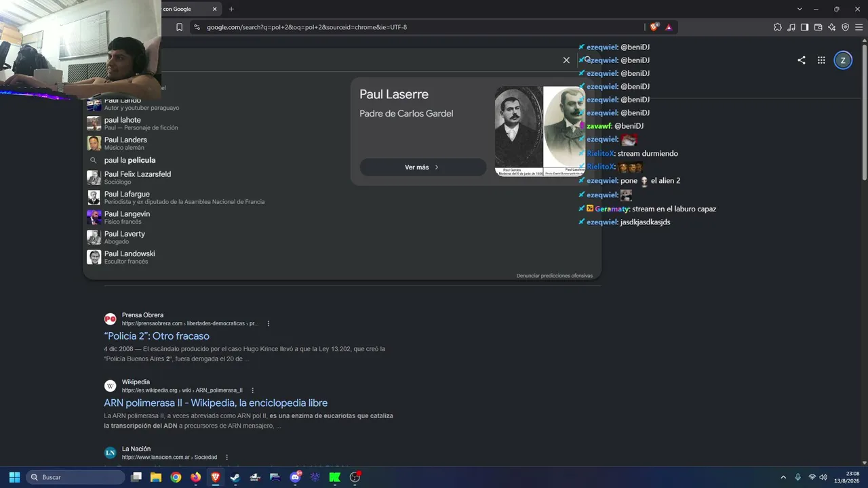This screenshot has height=488, width=868.
Task: Open the browser main hamburger menu
Action: point(859,27)
